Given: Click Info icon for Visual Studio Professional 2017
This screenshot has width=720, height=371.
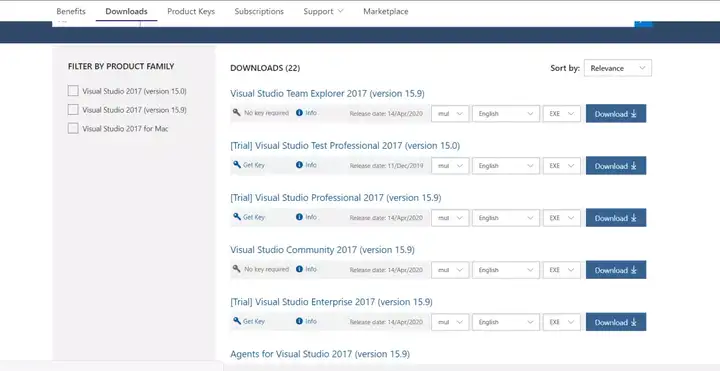Looking at the screenshot, I should [299, 217].
